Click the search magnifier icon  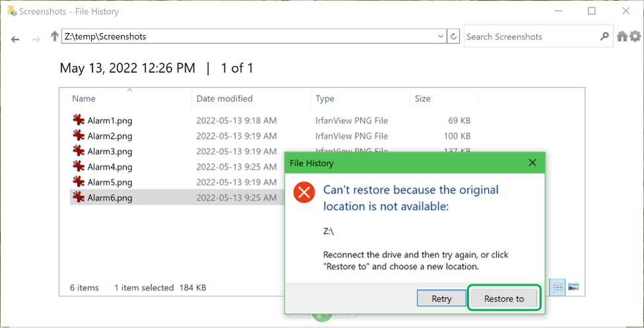pos(604,36)
